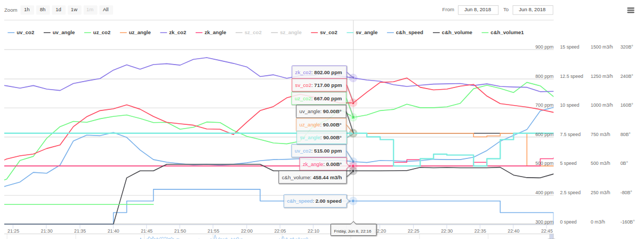The width and height of the screenshot is (644, 239).
Task: Click the c&h_volume 458.44 m3/h tooltip
Action: click(x=312, y=177)
